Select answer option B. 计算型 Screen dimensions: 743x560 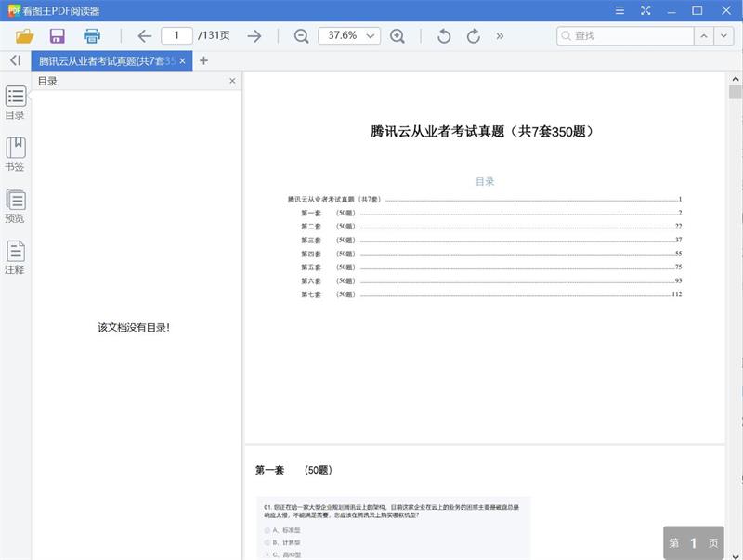[x=283, y=542]
